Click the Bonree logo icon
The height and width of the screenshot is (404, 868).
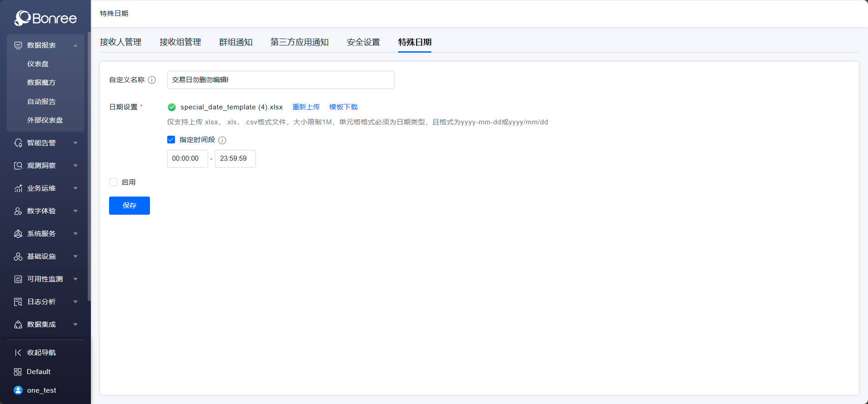pyautogui.click(x=22, y=18)
